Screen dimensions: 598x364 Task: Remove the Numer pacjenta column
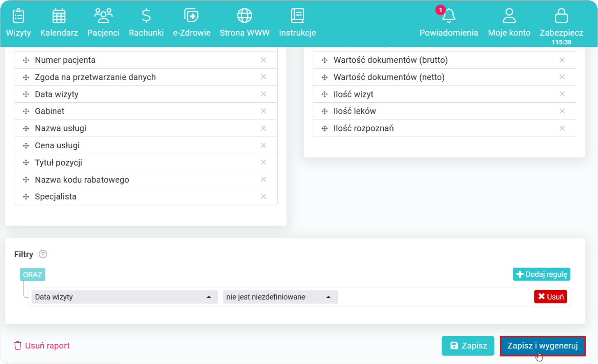tap(264, 60)
